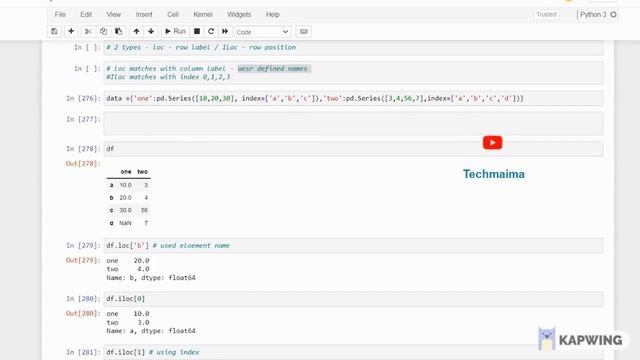Screen dimensions: 640x360
Task: Click the Out[280] output prompt label
Action: click(83, 313)
